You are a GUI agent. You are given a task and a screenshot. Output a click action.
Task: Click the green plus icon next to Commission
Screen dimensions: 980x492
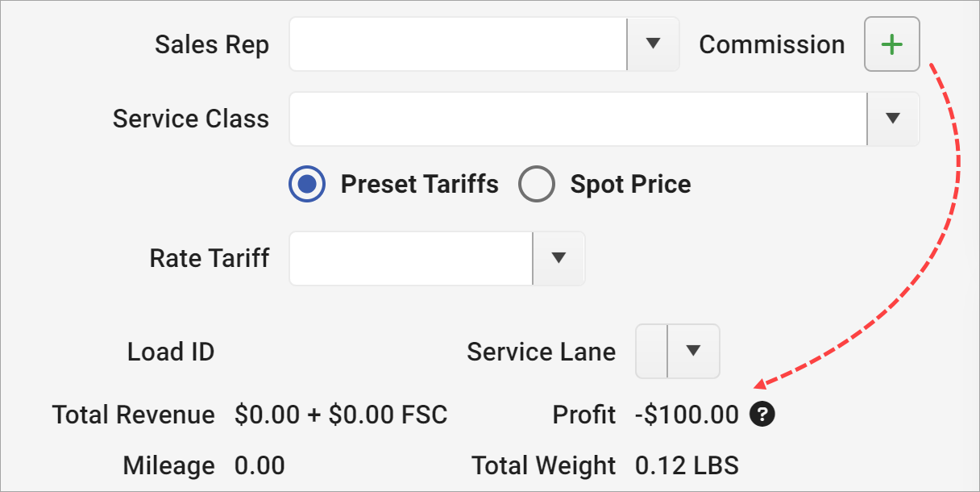(x=891, y=44)
